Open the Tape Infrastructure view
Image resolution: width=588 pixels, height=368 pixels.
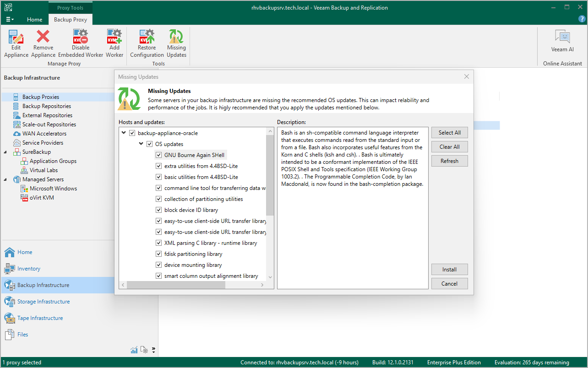point(40,318)
